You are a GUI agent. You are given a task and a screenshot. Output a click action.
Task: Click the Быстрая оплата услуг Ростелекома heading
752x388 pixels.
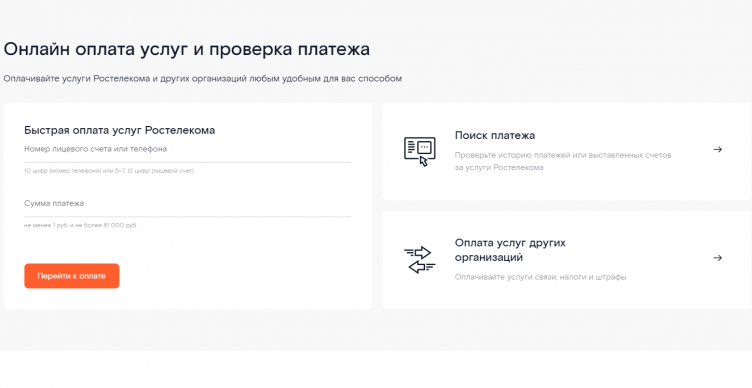tap(119, 130)
